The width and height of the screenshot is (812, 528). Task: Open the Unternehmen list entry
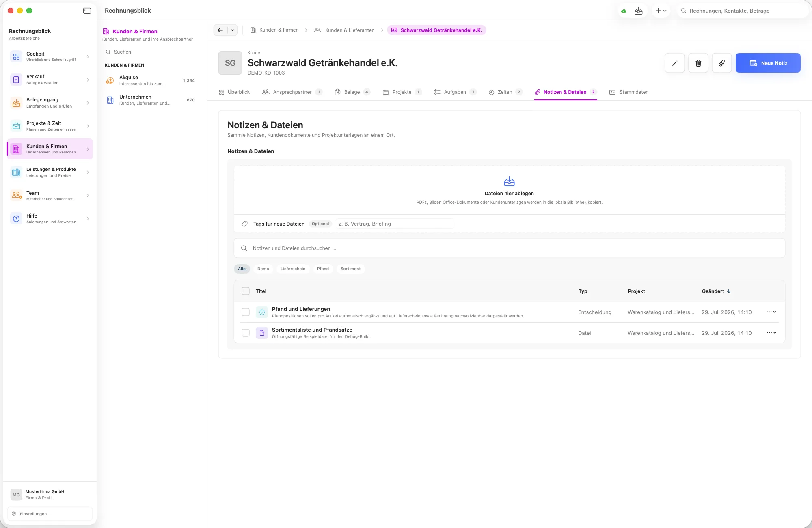pos(151,100)
